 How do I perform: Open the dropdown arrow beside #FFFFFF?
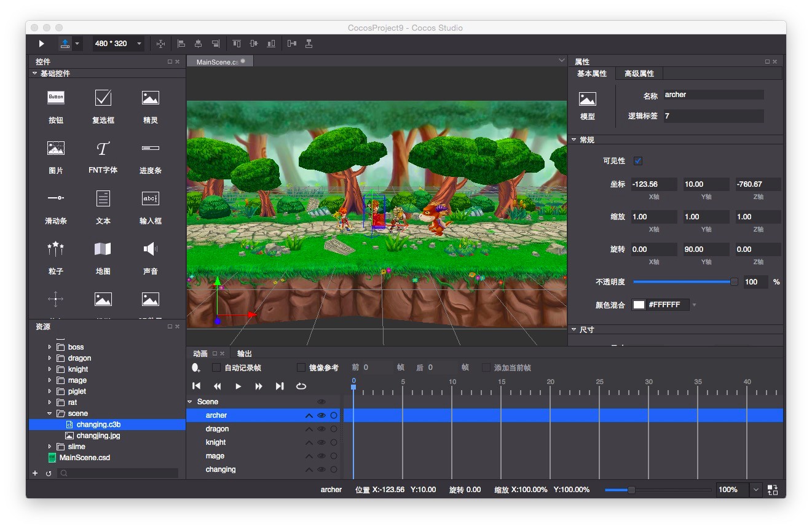695,305
